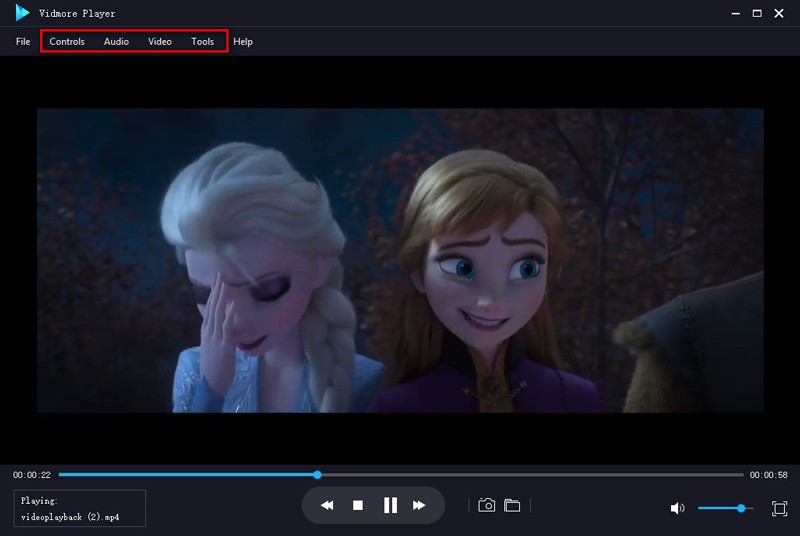Stop the video playback
The width and height of the screenshot is (800, 536).
click(x=358, y=506)
